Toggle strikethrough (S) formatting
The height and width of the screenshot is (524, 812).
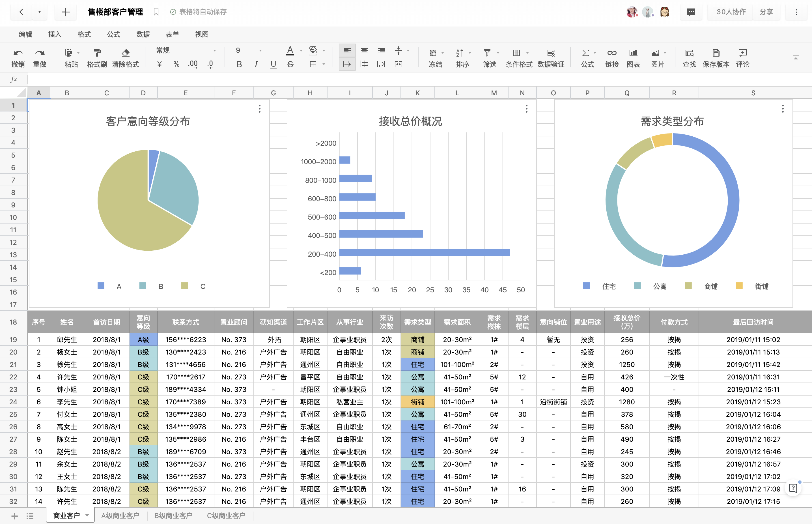(x=290, y=64)
